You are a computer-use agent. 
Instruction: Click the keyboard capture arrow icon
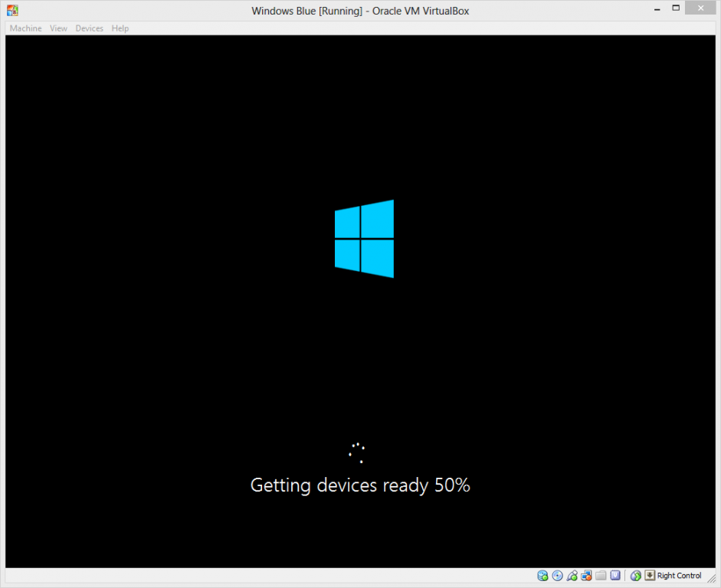click(x=650, y=575)
